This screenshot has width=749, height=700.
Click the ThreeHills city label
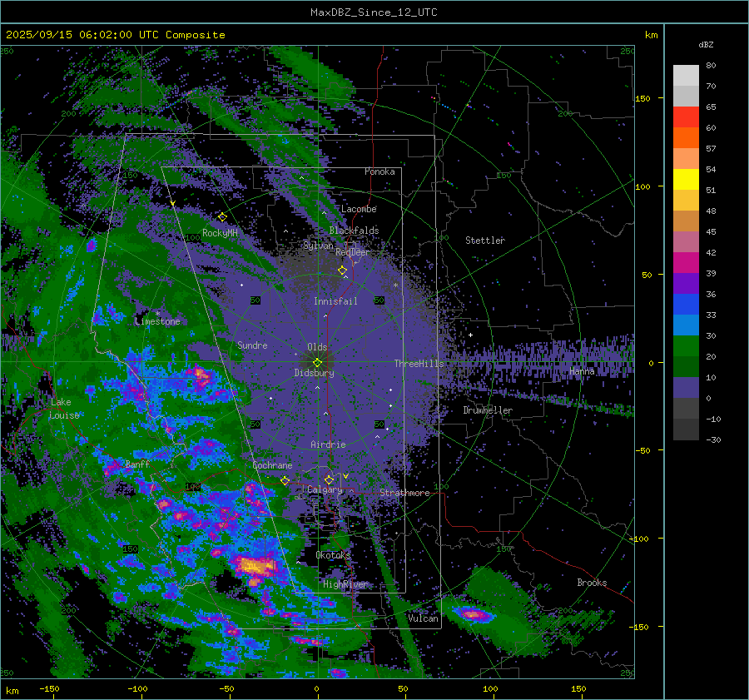(419, 364)
